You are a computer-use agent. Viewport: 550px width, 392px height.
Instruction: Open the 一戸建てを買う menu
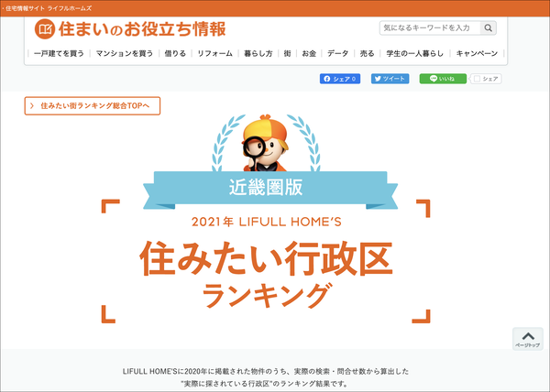[59, 54]
